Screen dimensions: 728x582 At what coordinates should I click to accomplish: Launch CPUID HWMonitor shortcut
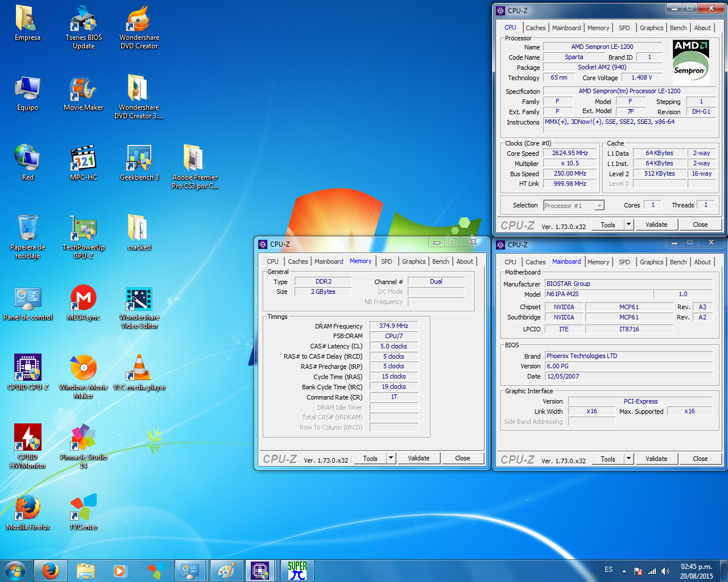pyautogui.click(x=27, y=446)
